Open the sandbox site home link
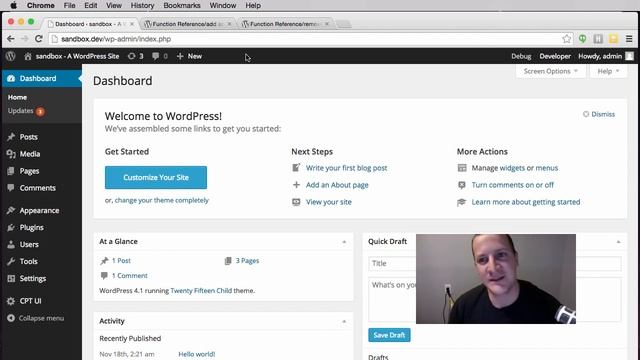 point(71,56)
